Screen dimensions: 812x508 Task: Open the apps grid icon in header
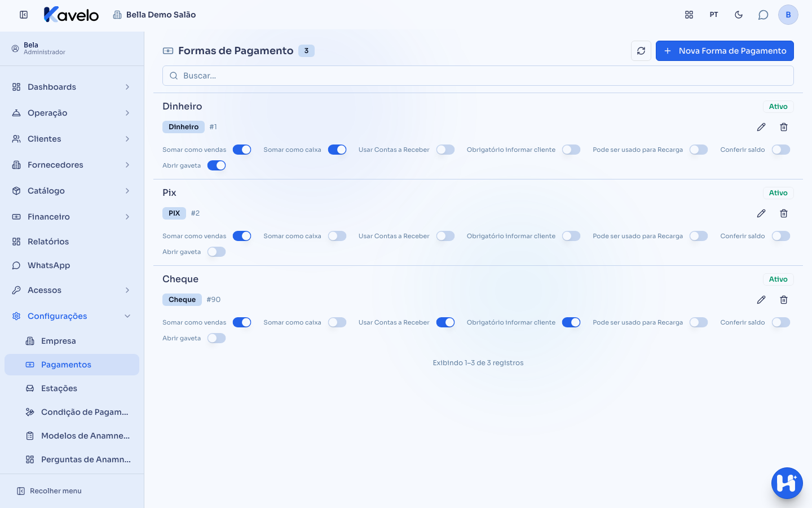689,15
